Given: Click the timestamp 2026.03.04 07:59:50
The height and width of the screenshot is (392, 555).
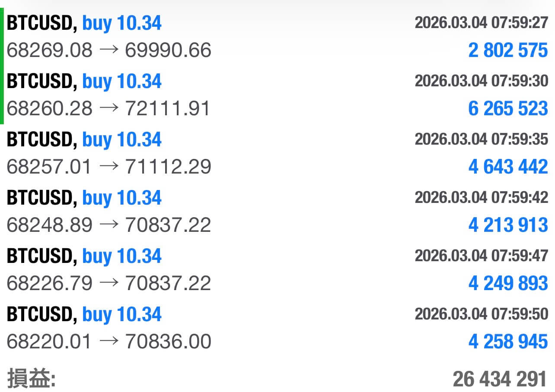Looking at the screenshot, I should click(481, 314).
